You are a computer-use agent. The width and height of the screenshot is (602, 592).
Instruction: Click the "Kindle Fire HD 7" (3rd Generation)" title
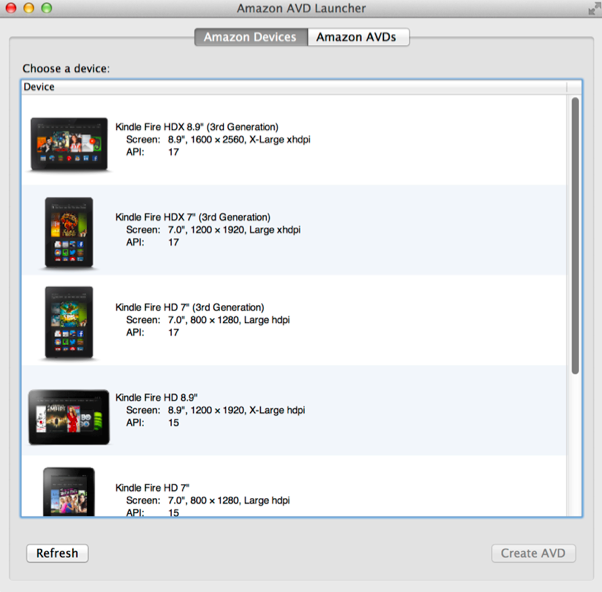point(190,308)
